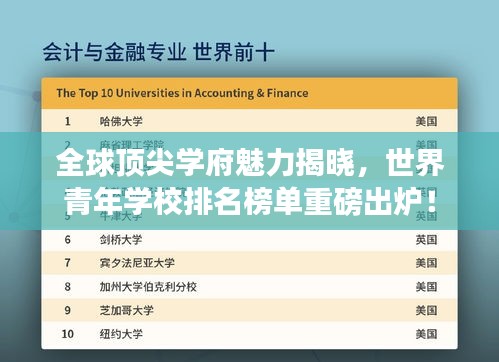Click the Chinese heading 会计与金融专业 世界前十
499x362 pixels.
point(158,52)
